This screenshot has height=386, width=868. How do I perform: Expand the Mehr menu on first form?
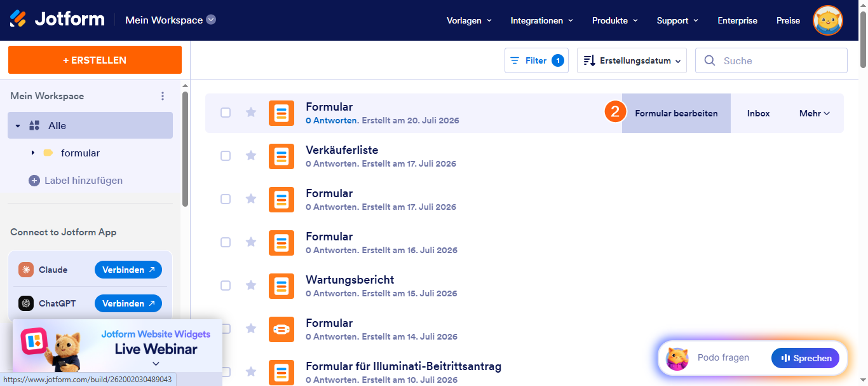pos(815,113)
